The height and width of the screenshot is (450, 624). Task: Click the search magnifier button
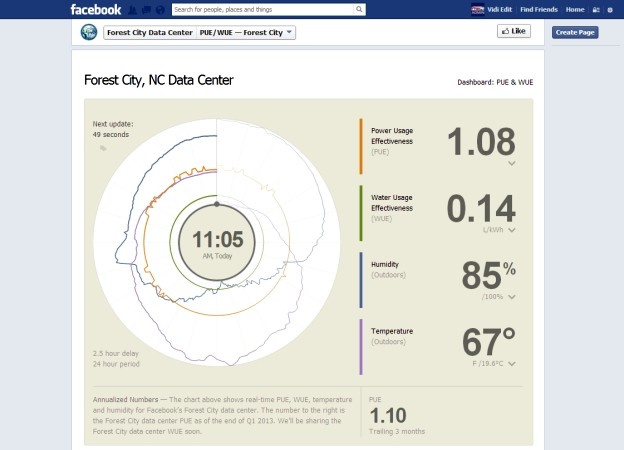pyautogui.click(x=359, y=10)
